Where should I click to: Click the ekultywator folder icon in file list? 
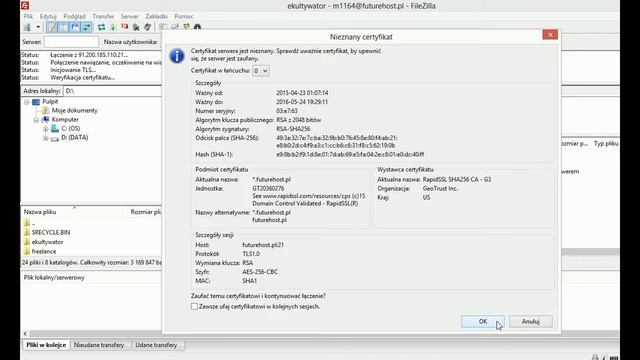point(27,242)
